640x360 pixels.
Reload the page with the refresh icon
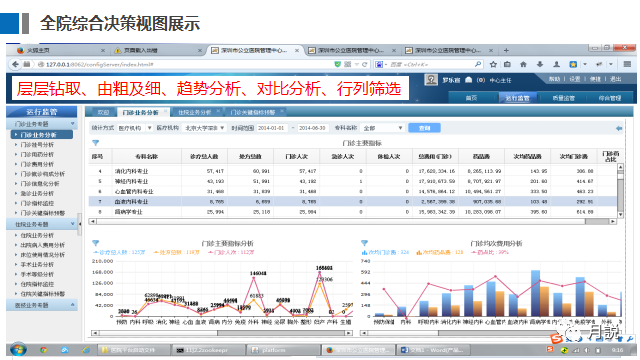(364, 64)
